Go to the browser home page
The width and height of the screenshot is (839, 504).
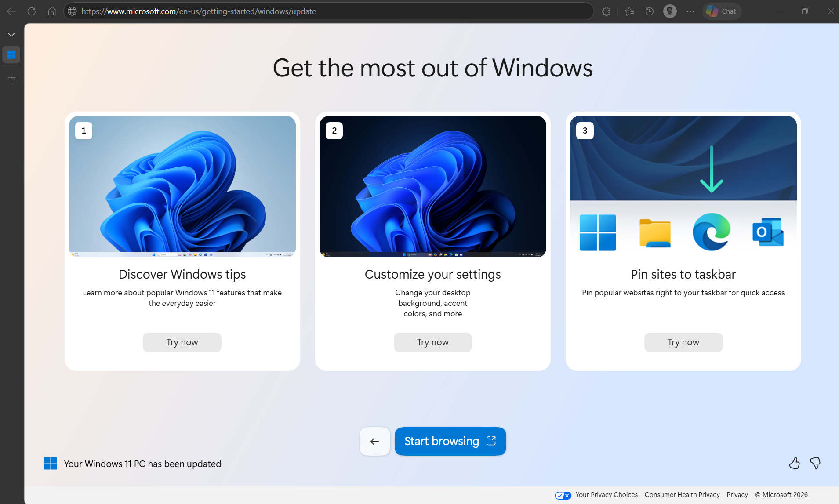point(52,11)
